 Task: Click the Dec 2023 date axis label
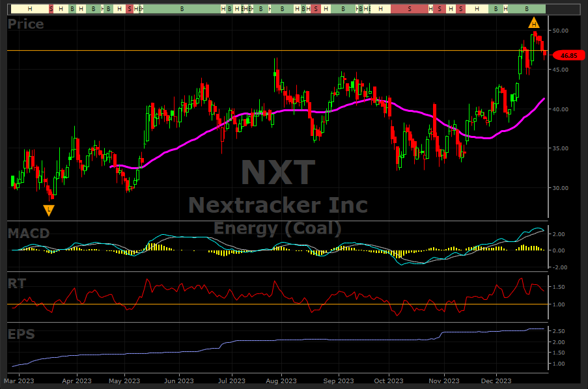click(496, 379)
